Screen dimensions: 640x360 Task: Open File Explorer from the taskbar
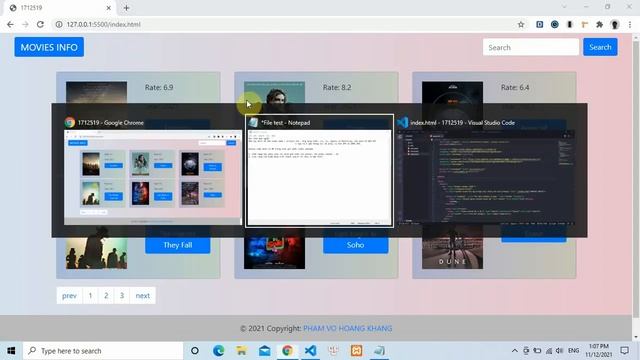click(x=241, y=351)
